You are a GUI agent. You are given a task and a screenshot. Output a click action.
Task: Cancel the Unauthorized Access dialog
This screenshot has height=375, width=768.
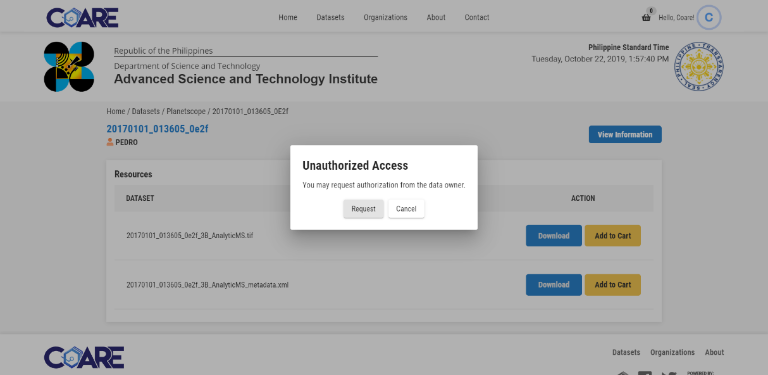(x=406, y=209)
